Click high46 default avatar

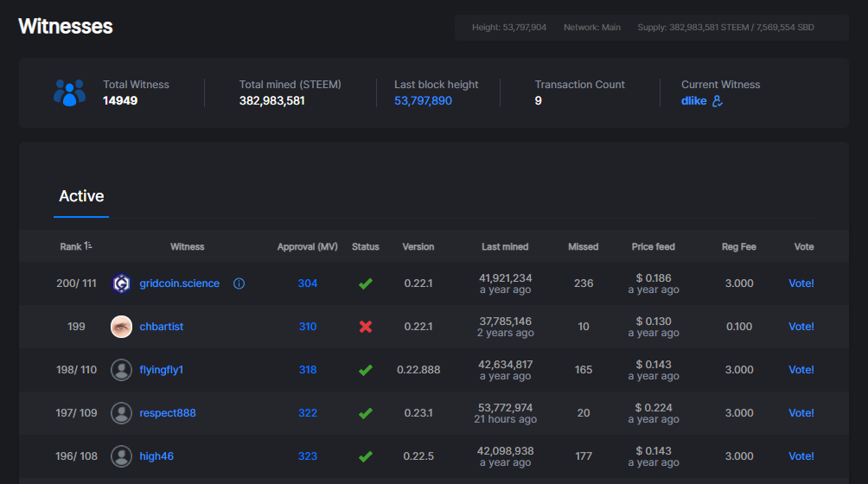point(121,455)
